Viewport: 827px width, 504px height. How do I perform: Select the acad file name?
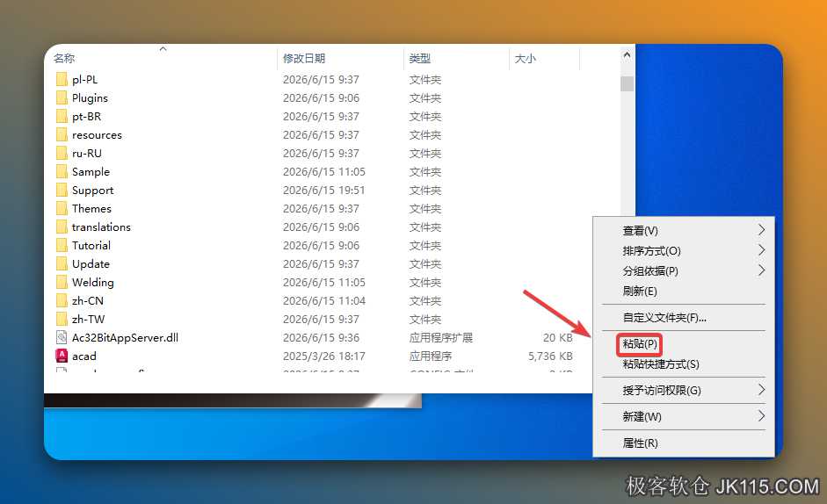pyautogui.click(x=84, y=356)
